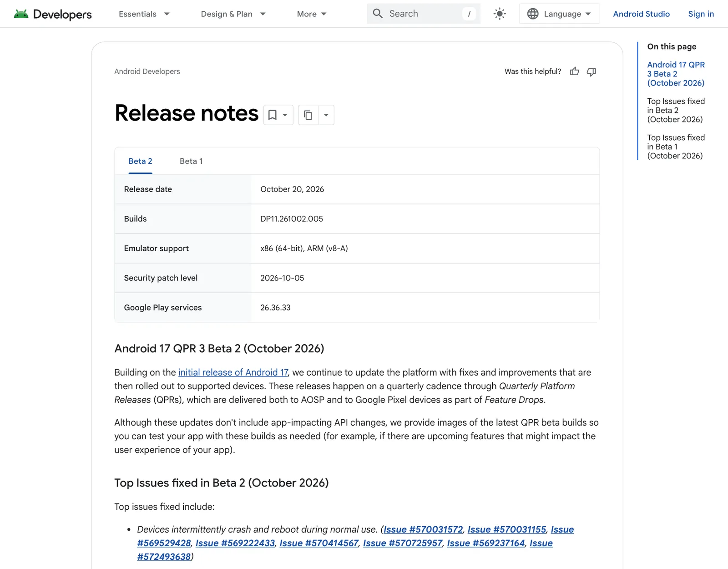
Task: Click the copy page icon
Action: point(308,115)
